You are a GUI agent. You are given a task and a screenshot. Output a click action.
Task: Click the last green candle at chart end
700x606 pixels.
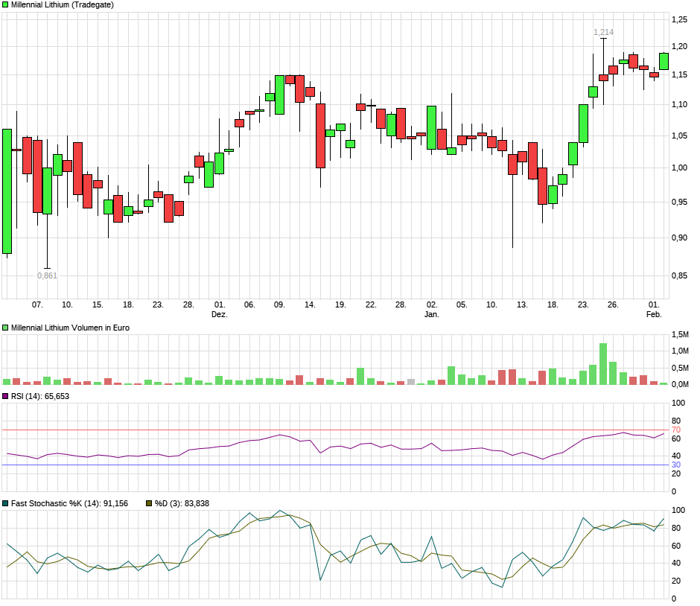[664, 61]
